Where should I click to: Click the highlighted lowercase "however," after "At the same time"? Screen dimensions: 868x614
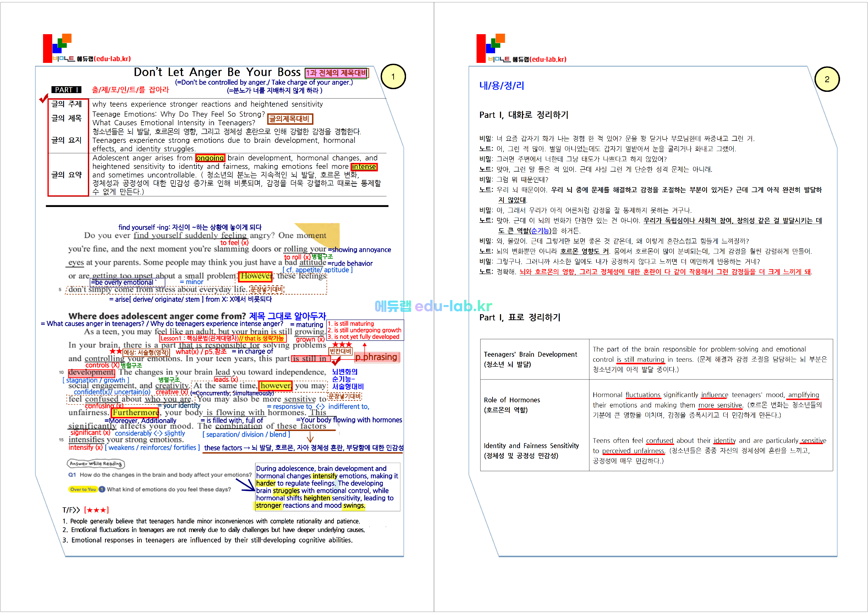click(276, 385)
